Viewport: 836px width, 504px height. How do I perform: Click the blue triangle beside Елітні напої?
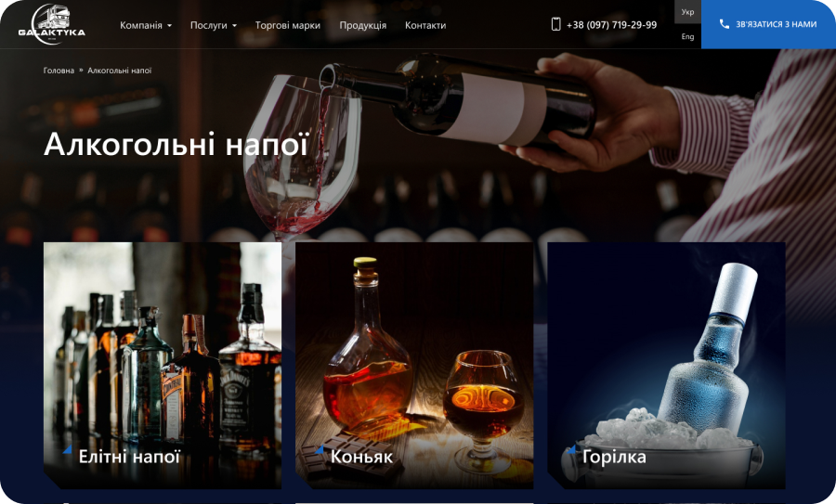click(x=67, y=449)
